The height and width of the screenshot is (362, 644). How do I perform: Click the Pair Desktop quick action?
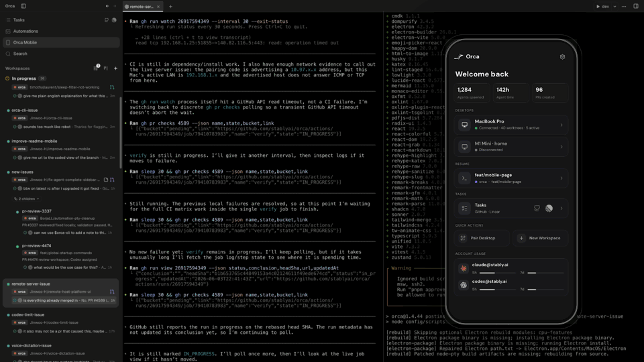pyautogui.click(x=482, y=238)
